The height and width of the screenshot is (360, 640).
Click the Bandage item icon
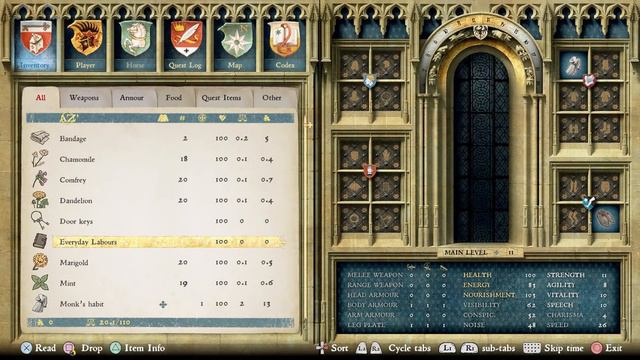tap(40, 138)
